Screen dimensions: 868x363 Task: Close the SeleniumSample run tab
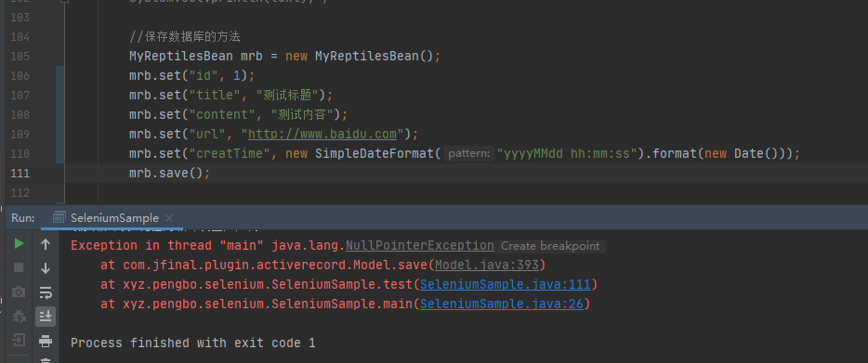click(169, 218)
